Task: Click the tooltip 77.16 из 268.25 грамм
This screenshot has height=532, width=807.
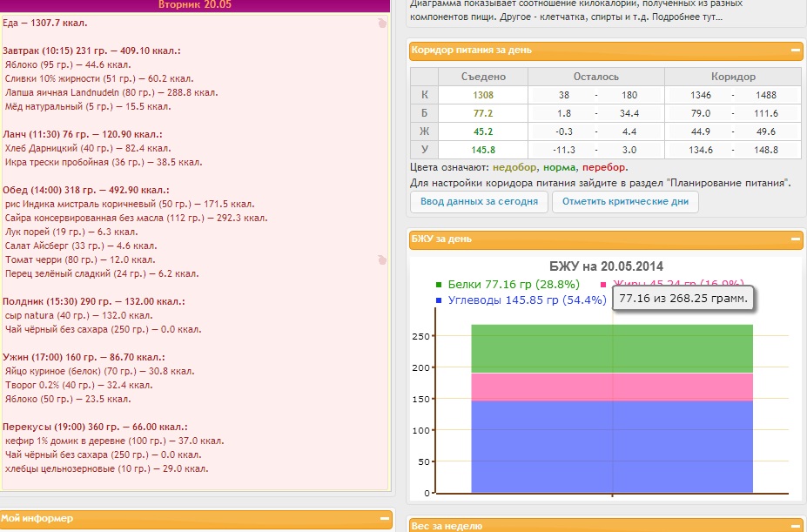Action: (683, 298)
